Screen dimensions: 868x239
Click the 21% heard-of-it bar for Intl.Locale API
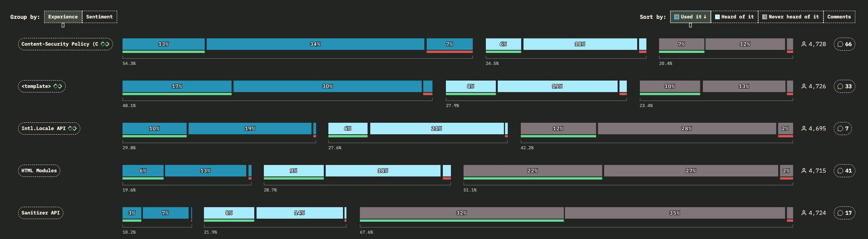point(437,129)
